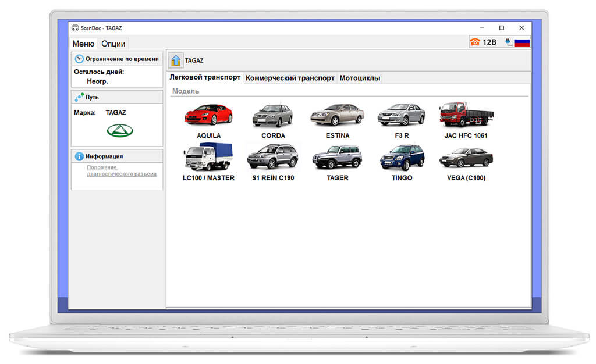
Task: Select the VEGA (C100) sedan image
Action: (466, 158)
